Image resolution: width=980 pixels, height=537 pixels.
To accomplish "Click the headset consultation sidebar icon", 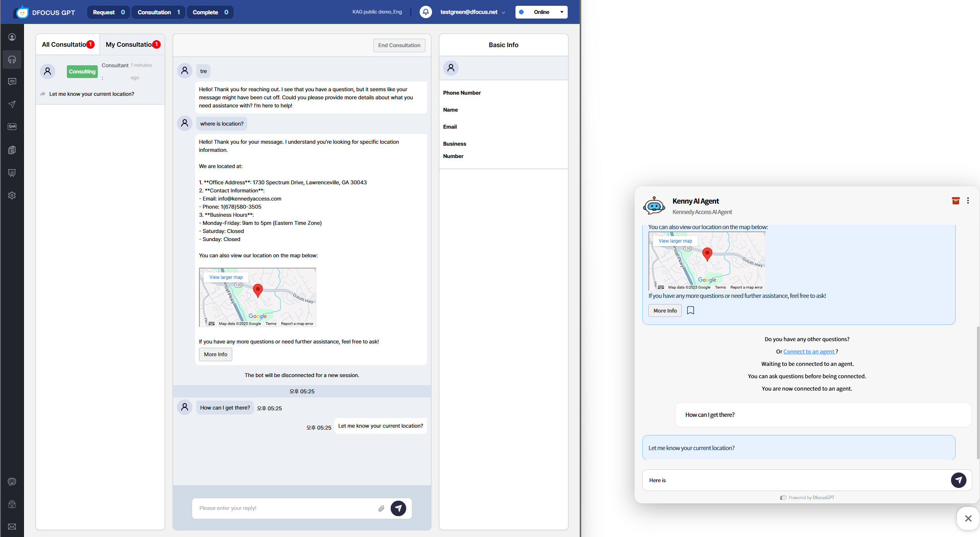I will [x=12, y=59].
